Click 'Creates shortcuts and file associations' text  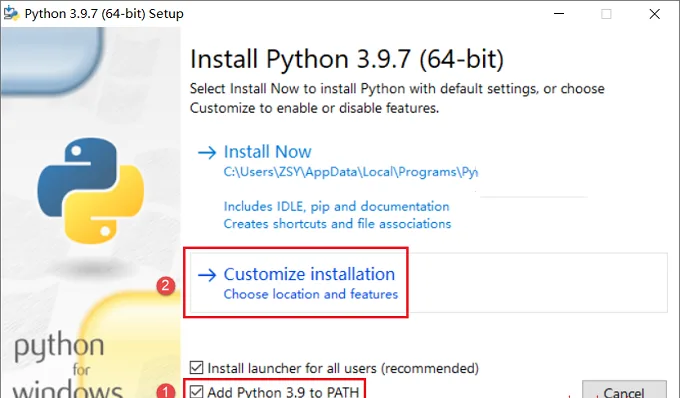coord(337,224)
